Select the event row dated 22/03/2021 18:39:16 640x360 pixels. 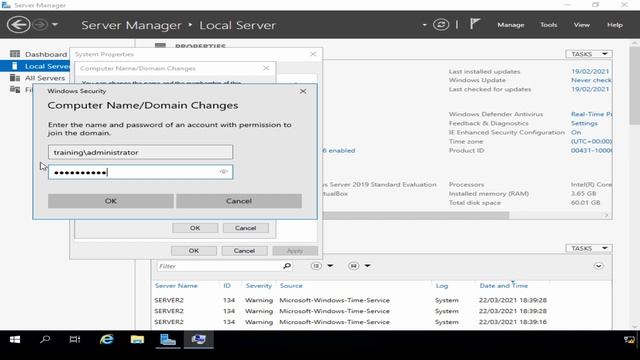tap(381, 322)
